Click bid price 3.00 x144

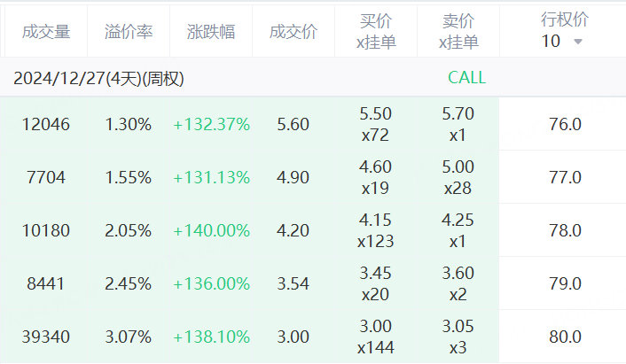tap(376, 337)
